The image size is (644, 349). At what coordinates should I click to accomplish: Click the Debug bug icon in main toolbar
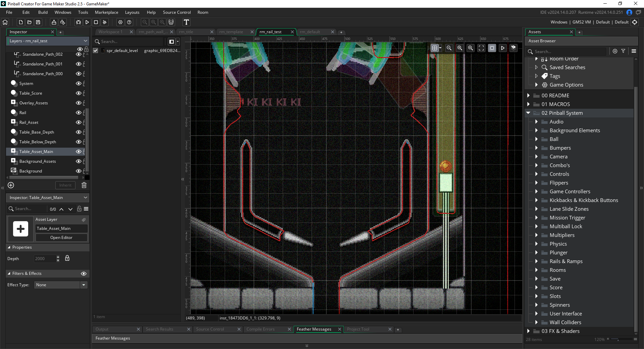(78, 22)
